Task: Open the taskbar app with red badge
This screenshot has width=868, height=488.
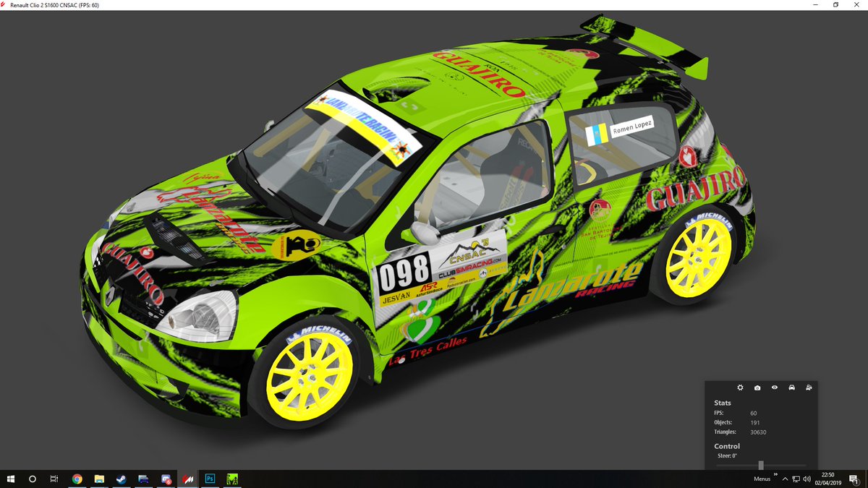Action: (166, 479)
